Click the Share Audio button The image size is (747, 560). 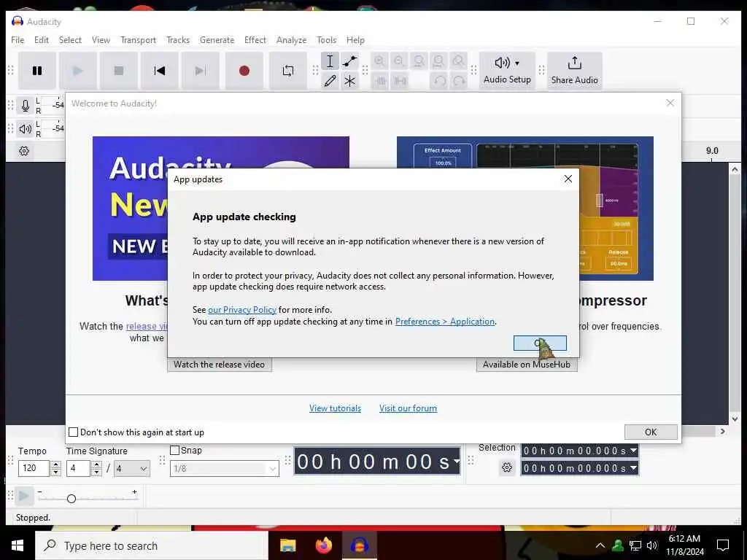(x=575, y=71)
